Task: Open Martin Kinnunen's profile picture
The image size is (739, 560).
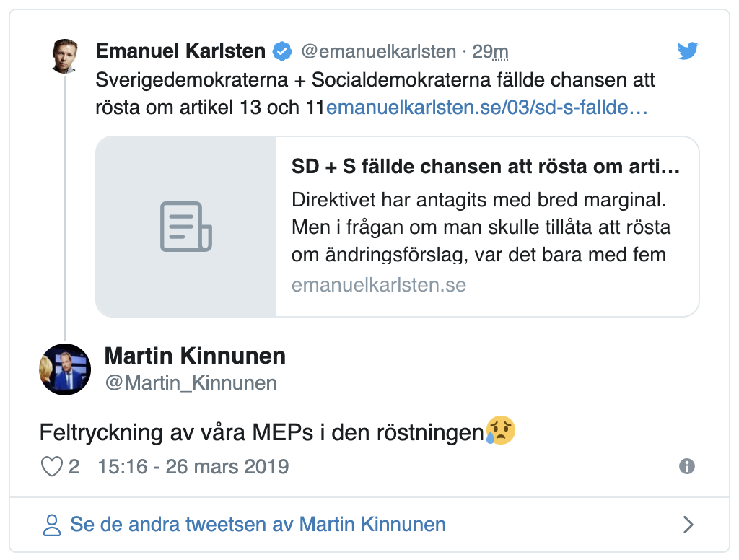Action: pyautogui.click(x=64, y=369)
